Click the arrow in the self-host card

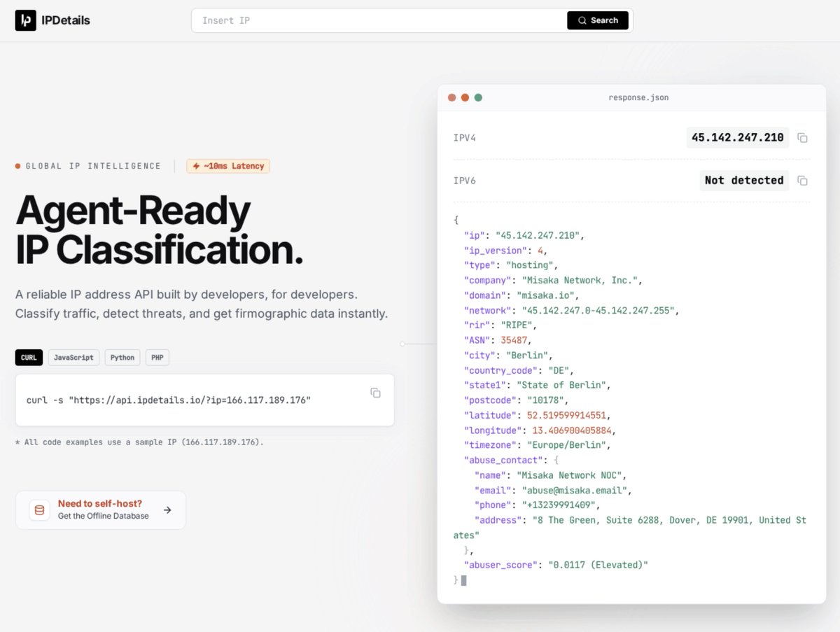point(167,510)
